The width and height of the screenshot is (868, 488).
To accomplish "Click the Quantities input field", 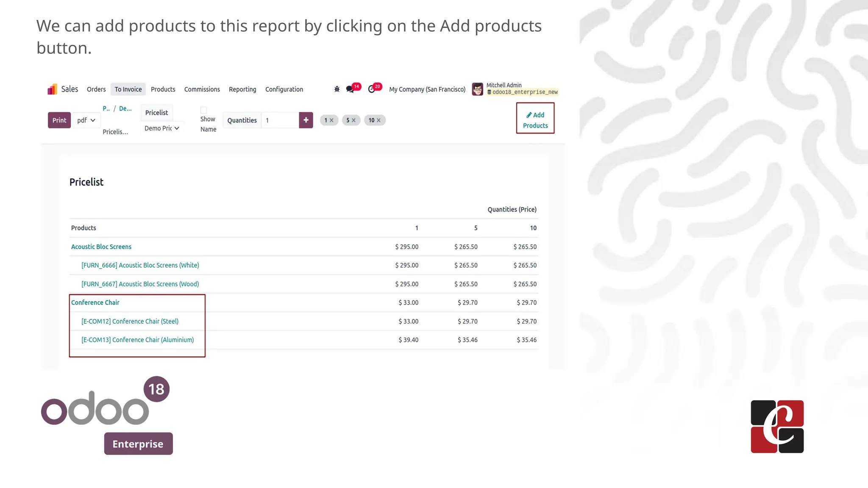I will [280, 120].
